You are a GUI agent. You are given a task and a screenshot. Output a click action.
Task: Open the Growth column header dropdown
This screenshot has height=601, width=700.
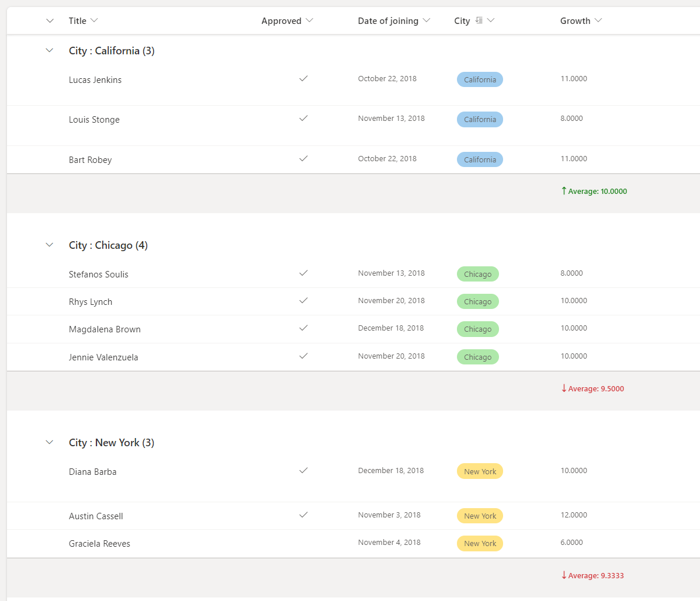(598, 20)
